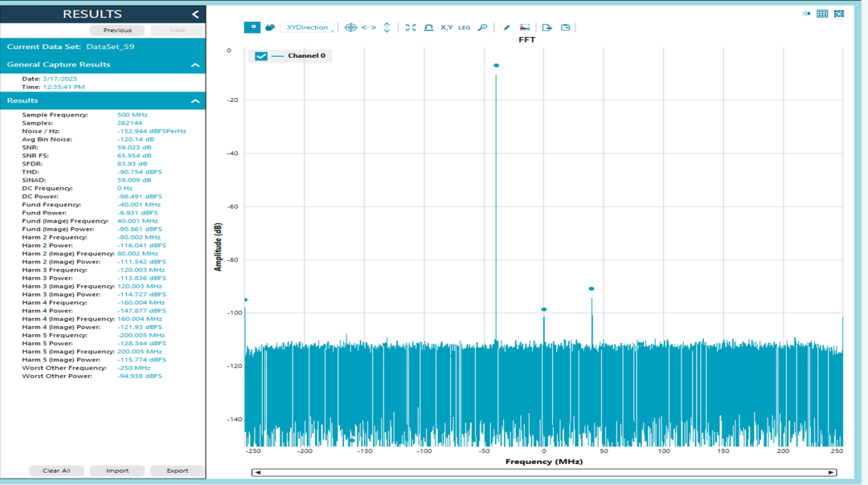Click the Next button
Image resolution: width=868 pixels, height=485 pixels.
coord(177,30)
